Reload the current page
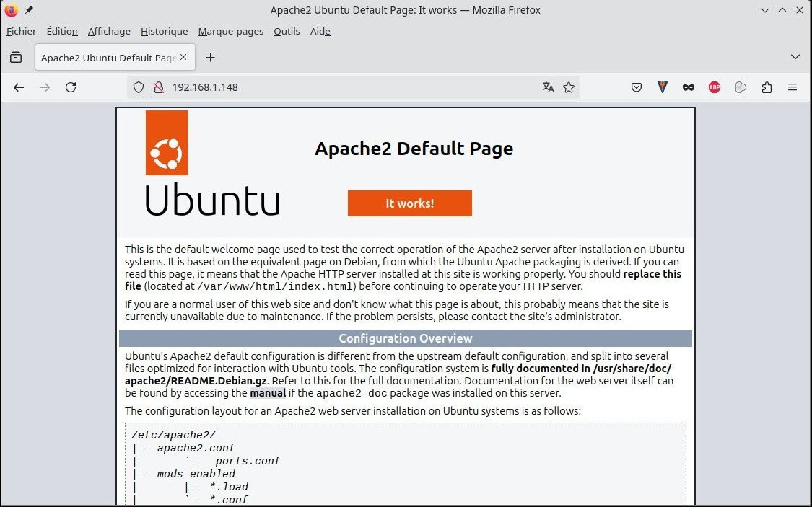Image resolution: width=812 pixels, height=507 pixels. tap(71, 87)
